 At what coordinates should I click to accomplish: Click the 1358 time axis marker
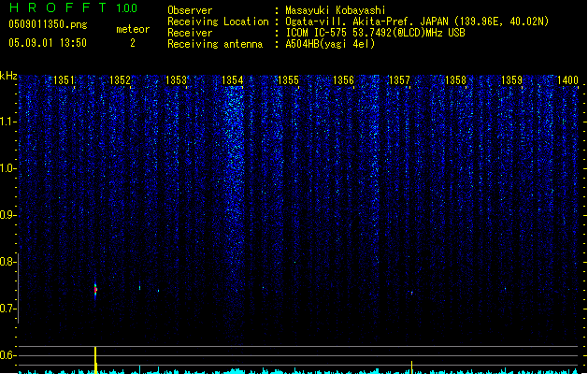(455, 79)
